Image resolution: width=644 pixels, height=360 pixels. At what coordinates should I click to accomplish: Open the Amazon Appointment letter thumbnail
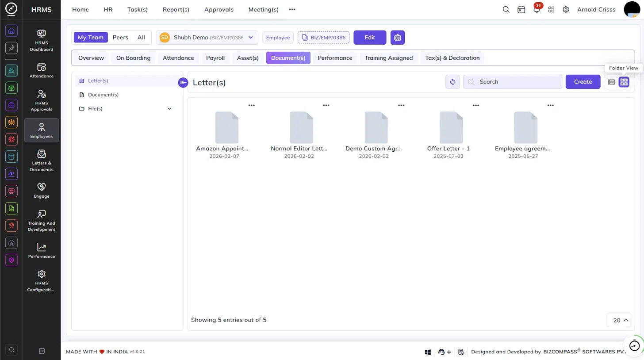tap(227, 127)
